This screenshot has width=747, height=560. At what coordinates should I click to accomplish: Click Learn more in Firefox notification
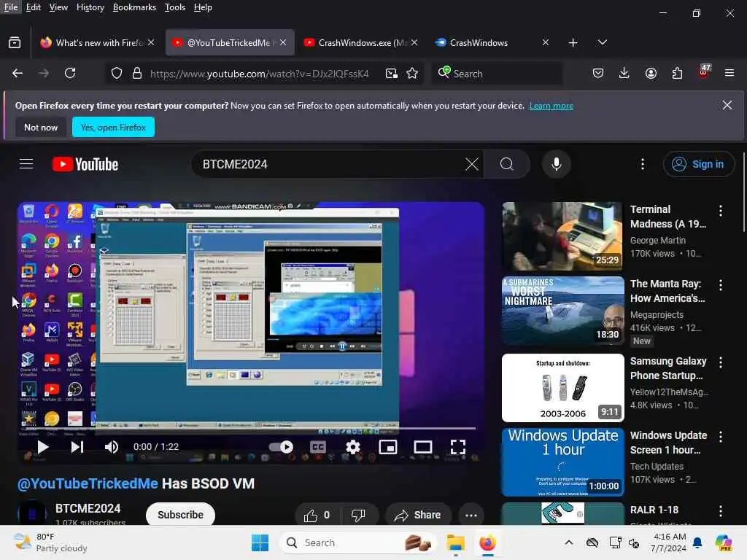(551, 106)
